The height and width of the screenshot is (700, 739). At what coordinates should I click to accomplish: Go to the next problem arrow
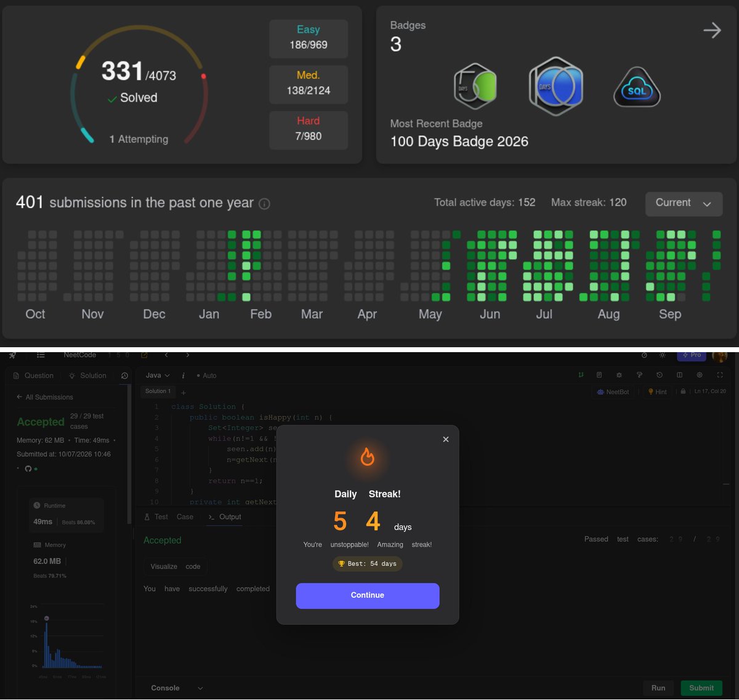click(187, 355)
